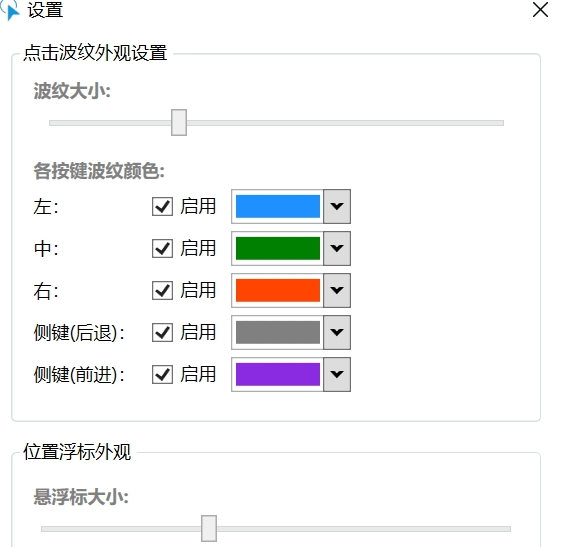Click the 波纹大小 slider thumb
Image resolution: width=564 pixels, height=547 pixels.
(x=179, y=123)
